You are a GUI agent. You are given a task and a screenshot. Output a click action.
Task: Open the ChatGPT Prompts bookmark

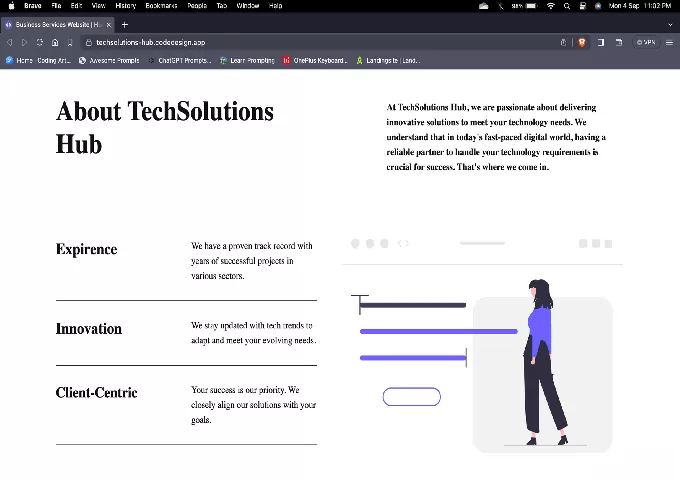(x=180, y=60)
